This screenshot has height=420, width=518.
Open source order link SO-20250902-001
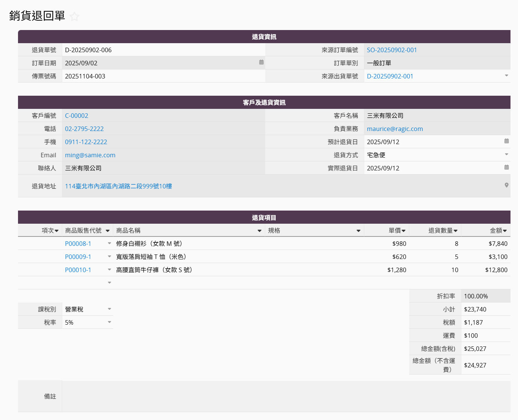point(392,50)
